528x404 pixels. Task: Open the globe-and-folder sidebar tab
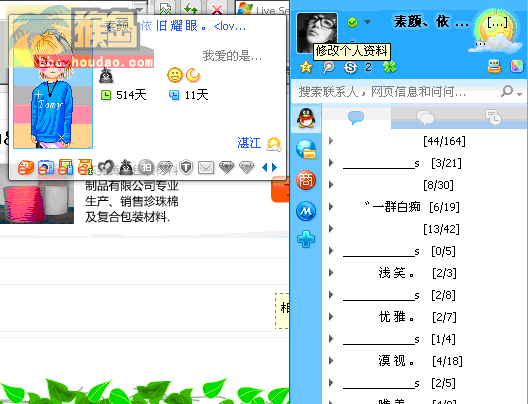click(x=306, y=149)
